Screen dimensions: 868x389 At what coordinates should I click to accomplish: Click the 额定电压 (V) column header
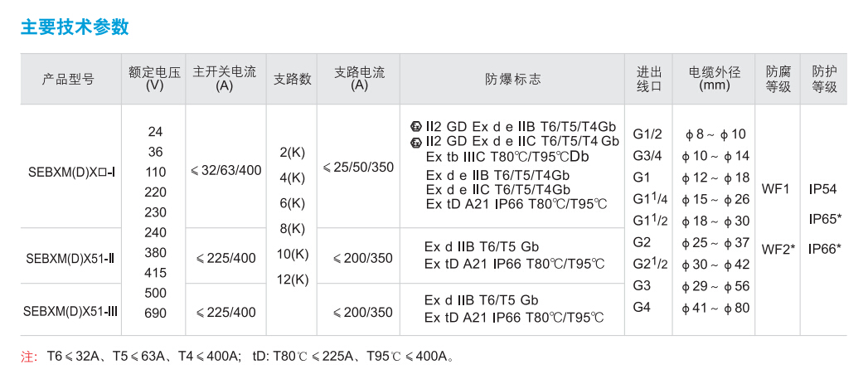coord(154,79)
